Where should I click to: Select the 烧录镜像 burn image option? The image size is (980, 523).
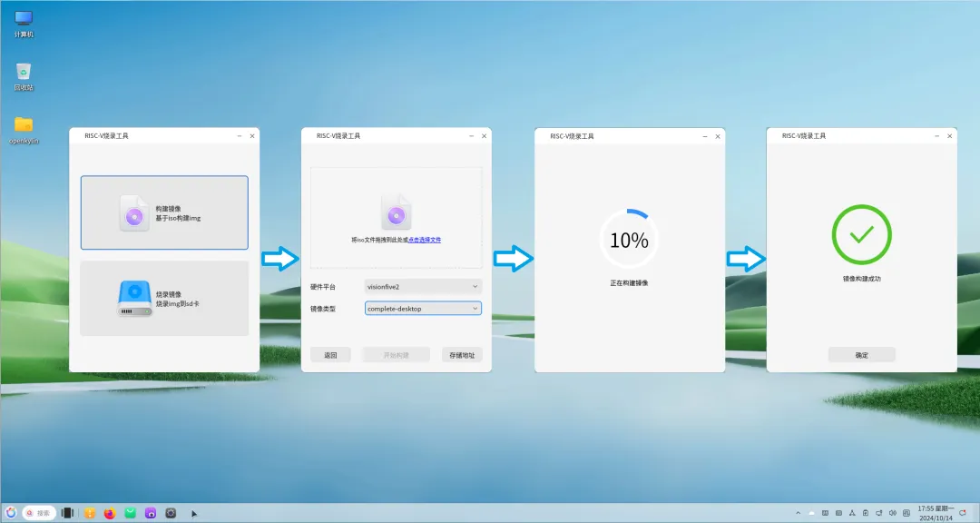click(x=164, y=299)
